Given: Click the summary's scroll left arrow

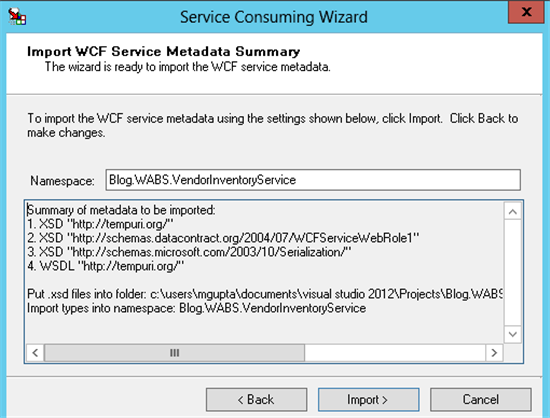Looking at the screenshot, I should pyautogui.click(x=35, y=352).
